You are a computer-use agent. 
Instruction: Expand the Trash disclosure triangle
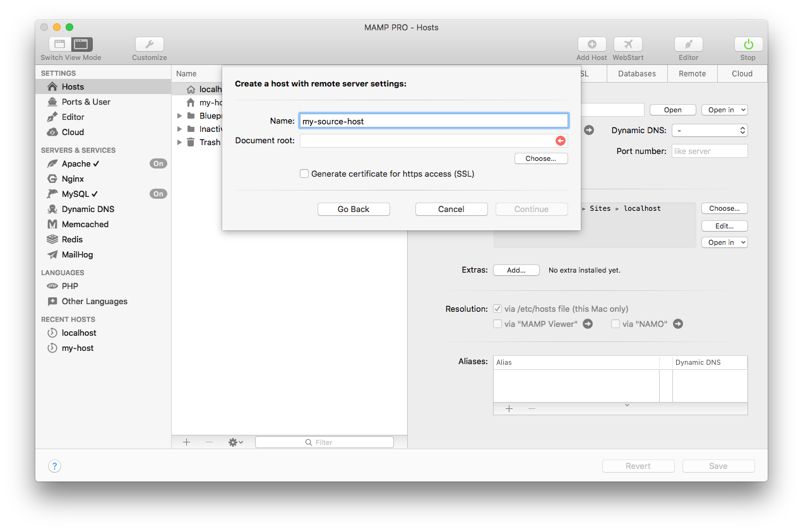[179, 142]
